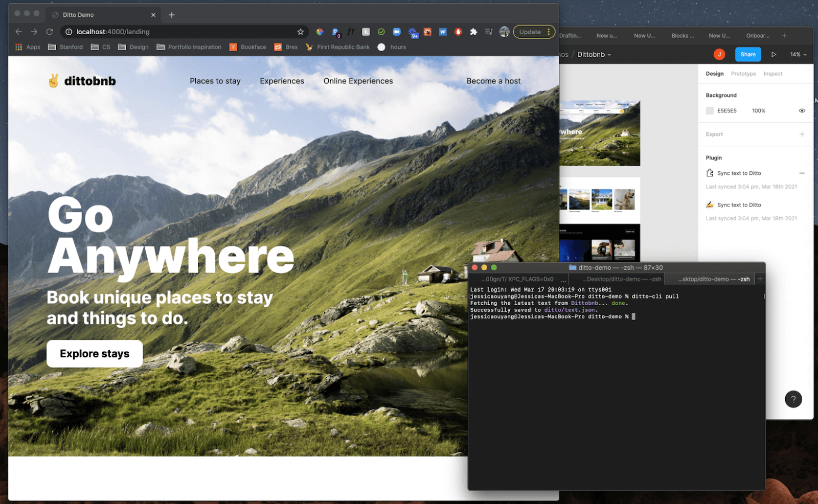Viewport: 818px width, 504px height.
Task: Click the Figma help question mark button
Action: (793, 399)
